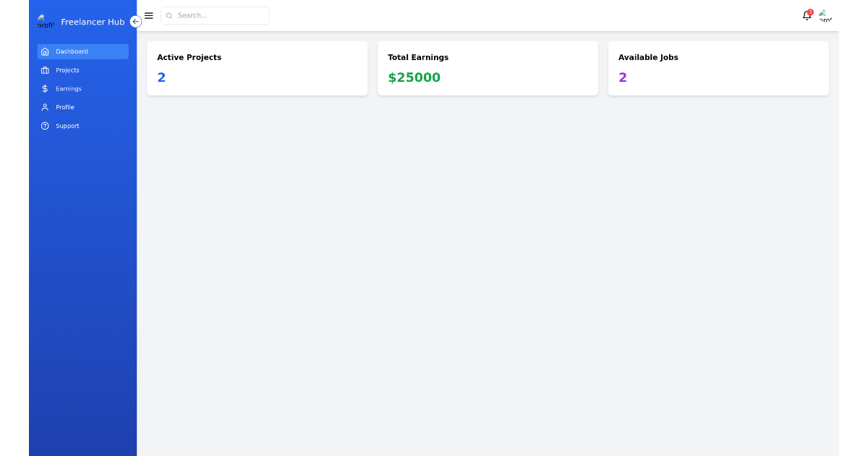The height and width of the screenshot is (456, 868).
Task: Toggle the highlighted Dashboard navigation entry
Action: pyautogui.click(x=82, y=51)
